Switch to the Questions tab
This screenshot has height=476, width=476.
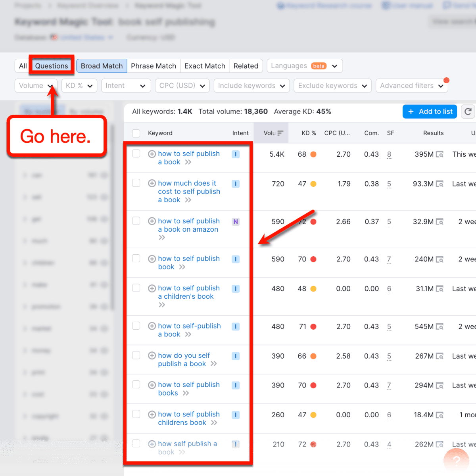pyautogui.click(x=51, y=65)
